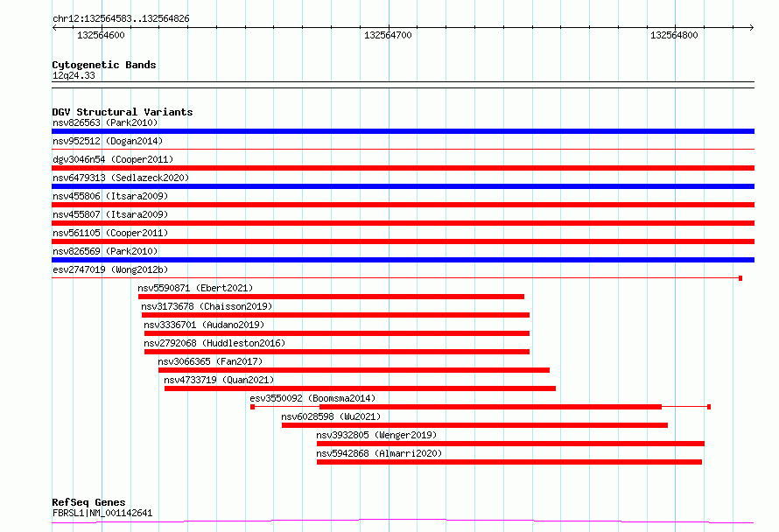Select red bar of nsv2792068

[x=337, y=352]
